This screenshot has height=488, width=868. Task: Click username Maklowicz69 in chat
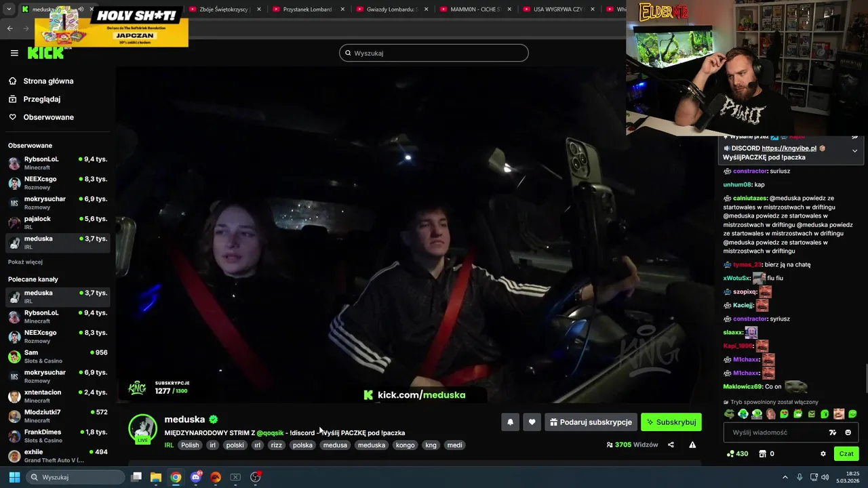pyautogui.click(x=743, y=387)
